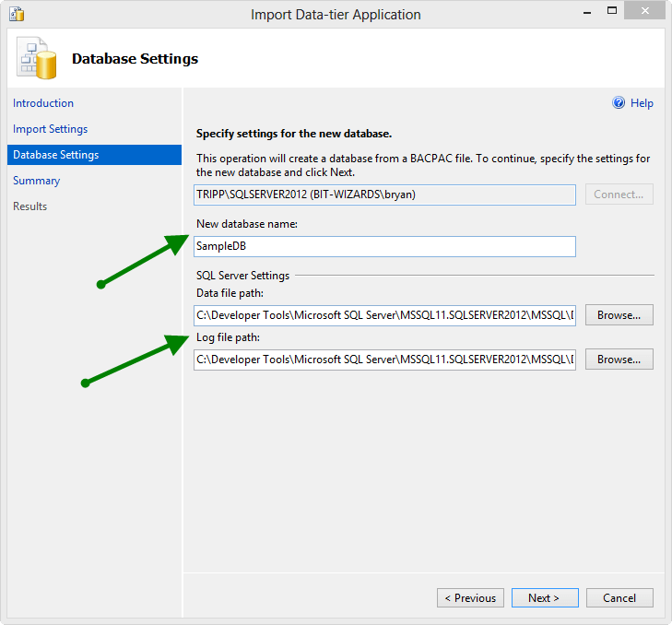Image resolution: width=672 pixels, height=625 pixels.
Task: Click the 'New database name:' label
Action: 247,224
